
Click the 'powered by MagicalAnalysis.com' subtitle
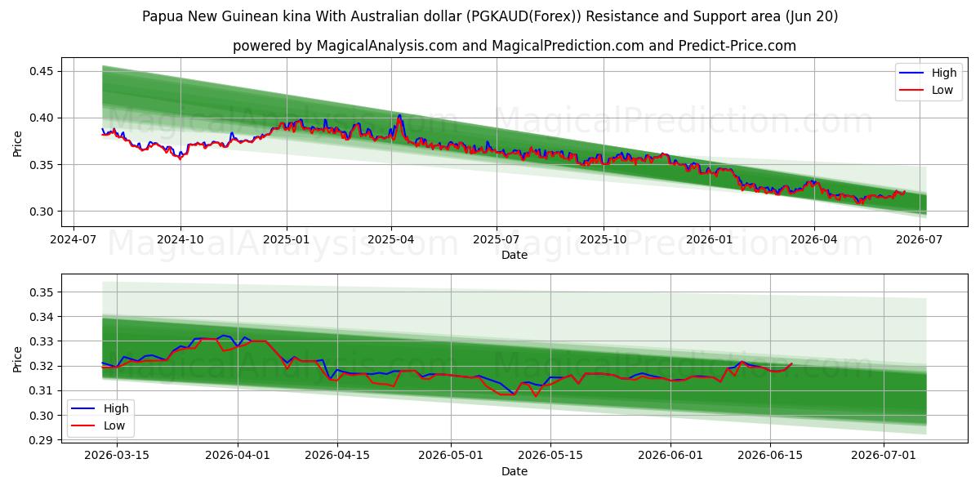click(x=514, y=46)
